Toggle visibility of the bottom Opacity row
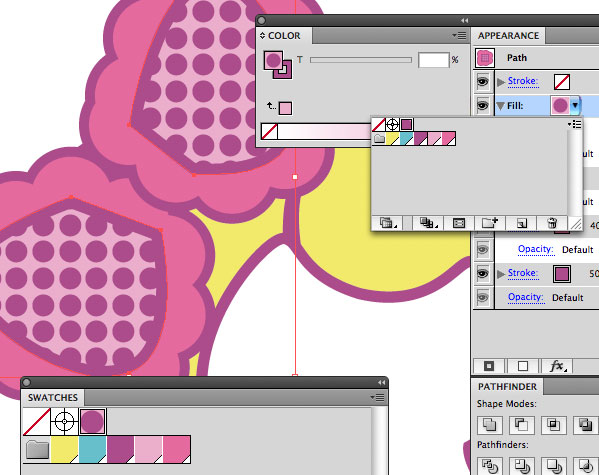 (x=483, y=297)
